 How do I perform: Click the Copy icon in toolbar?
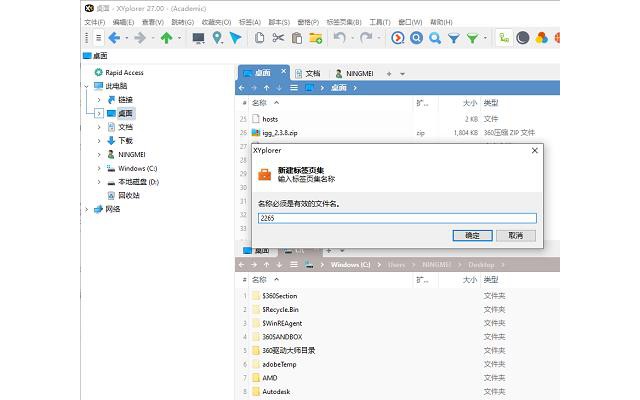pyautogui.click(x=259, y=38)
